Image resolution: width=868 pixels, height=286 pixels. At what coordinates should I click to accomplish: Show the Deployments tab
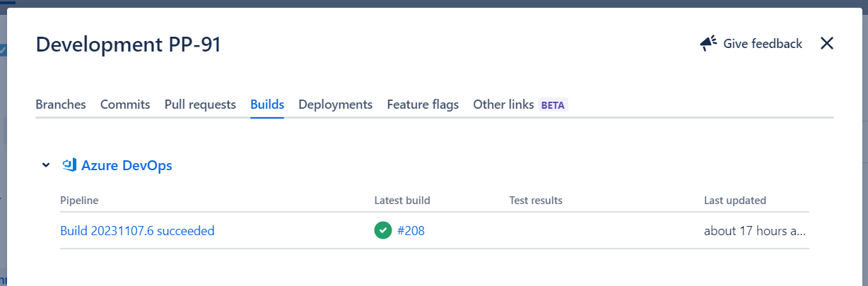point(335,105)
